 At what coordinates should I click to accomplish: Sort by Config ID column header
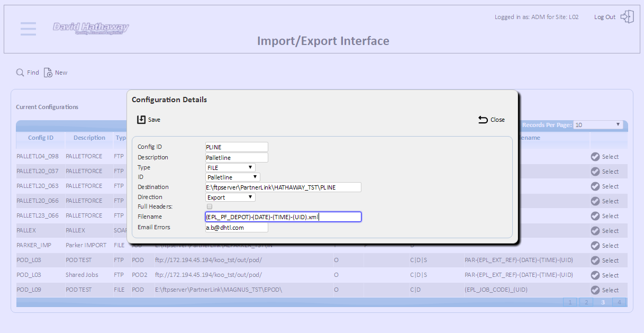(41, 138)
